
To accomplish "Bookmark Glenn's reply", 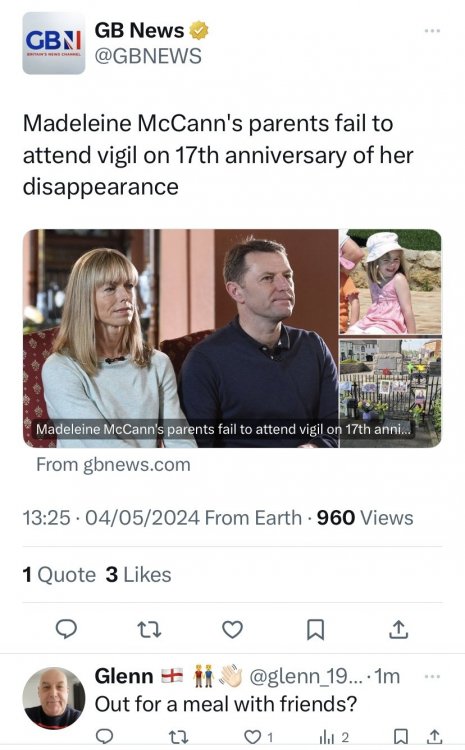I will (x=401, y=737).
